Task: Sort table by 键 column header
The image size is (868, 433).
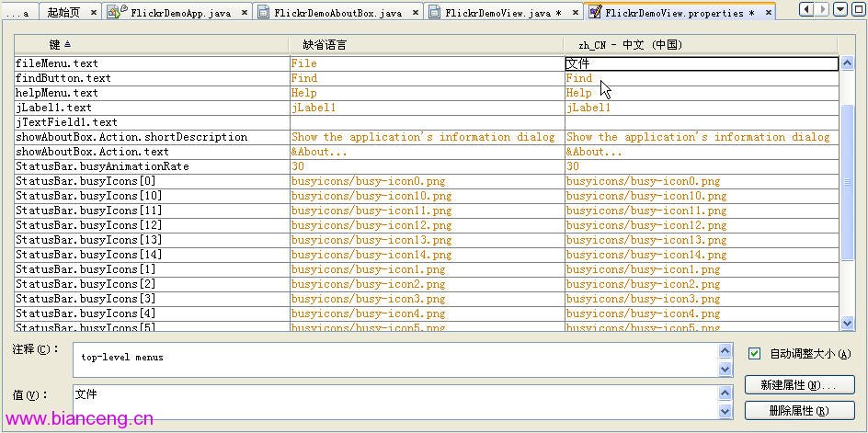Action: tap(151, 45)
